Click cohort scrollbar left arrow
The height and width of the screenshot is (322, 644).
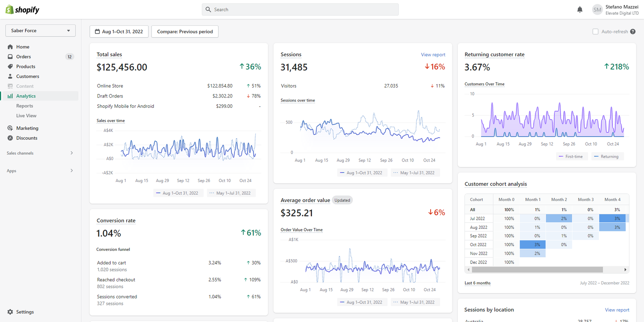point(468,270)
